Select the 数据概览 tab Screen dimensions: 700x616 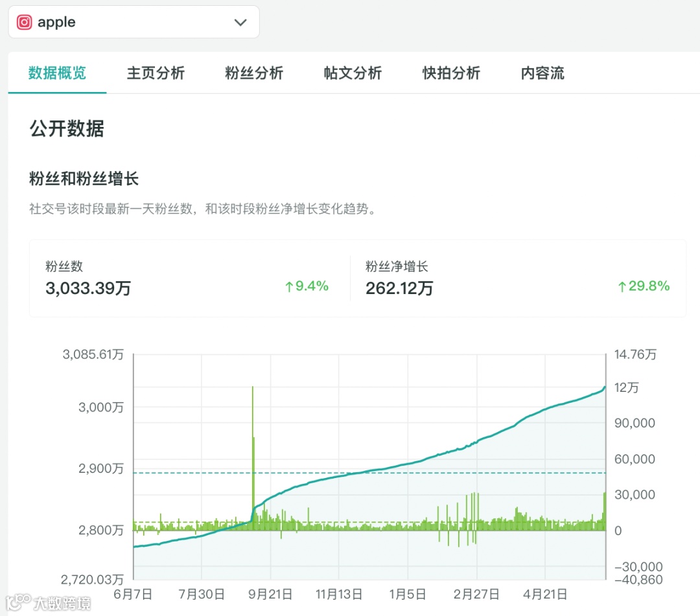(x=57, y=73)
